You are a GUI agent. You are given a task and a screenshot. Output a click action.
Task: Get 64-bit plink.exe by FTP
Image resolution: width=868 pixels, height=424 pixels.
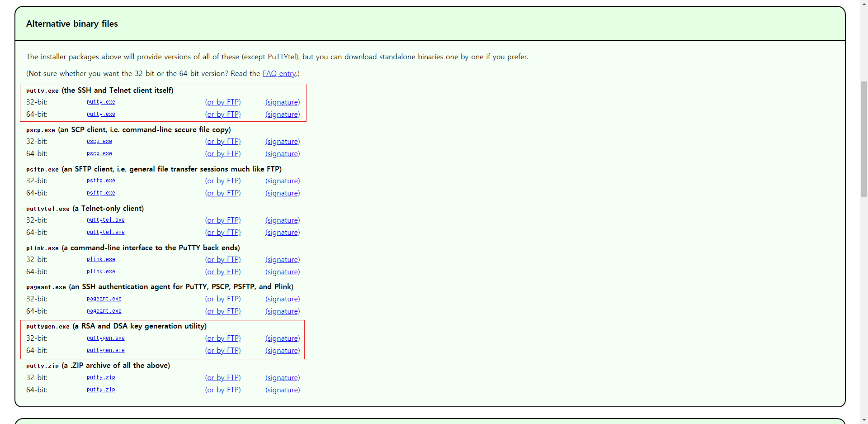pyautogui.click(x=223, y=272)
